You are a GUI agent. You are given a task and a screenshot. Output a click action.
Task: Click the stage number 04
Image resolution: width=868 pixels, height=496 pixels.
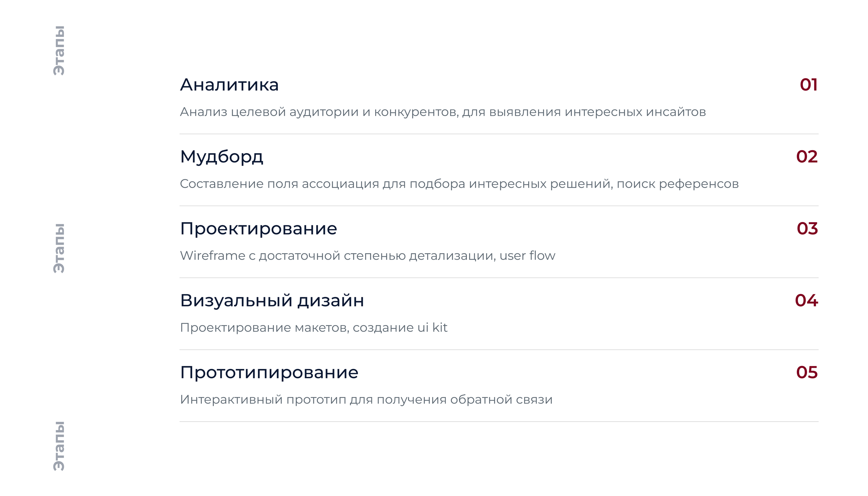[806, 300]
